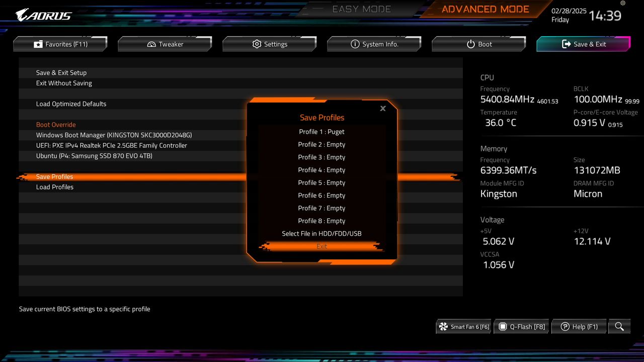
Task: Select the Save & Exit tab
Action: tap(584, 44)
